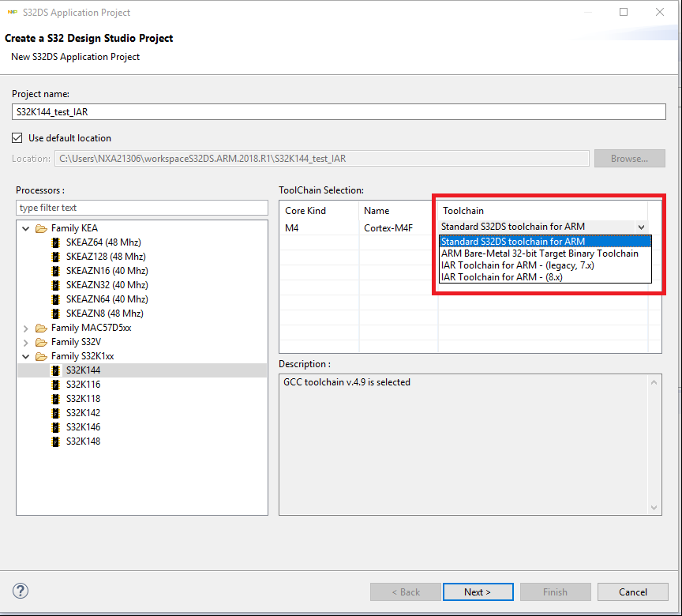Image resolution: width=682 pixels, height=616 pixels.
Task: Click the Location path field
Action: 322,159
